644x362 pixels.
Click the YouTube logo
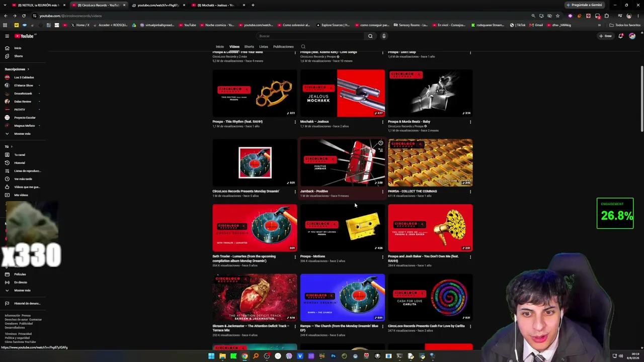pyautogui.click(x=24, y=36)
